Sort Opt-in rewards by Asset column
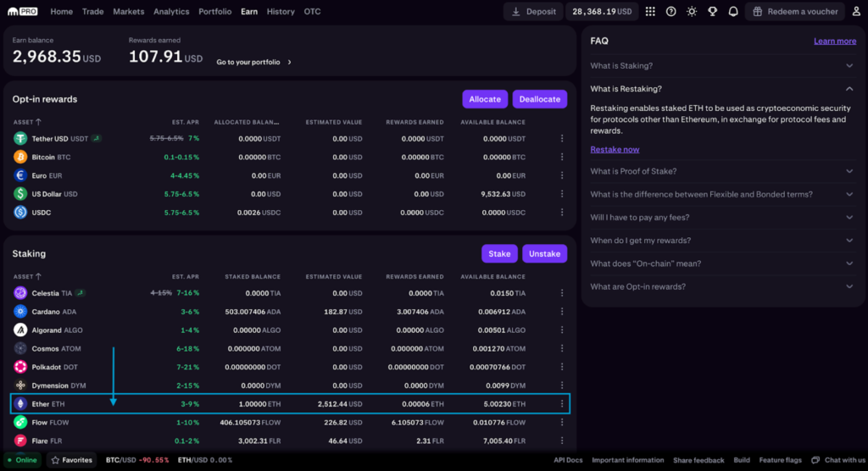 click(x=27, y=122)
